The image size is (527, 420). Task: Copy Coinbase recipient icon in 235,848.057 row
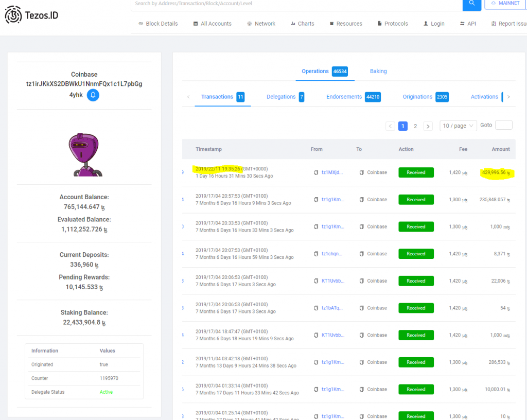pos(362,200)
